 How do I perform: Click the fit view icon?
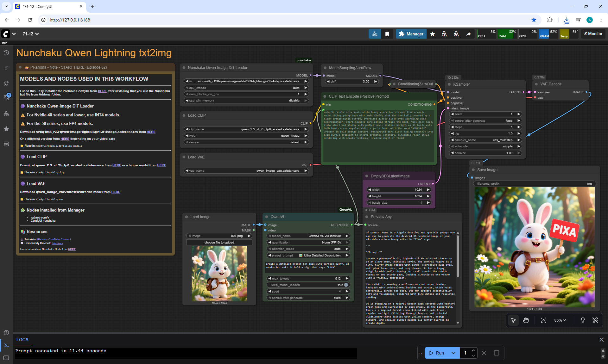coord(543,320)
